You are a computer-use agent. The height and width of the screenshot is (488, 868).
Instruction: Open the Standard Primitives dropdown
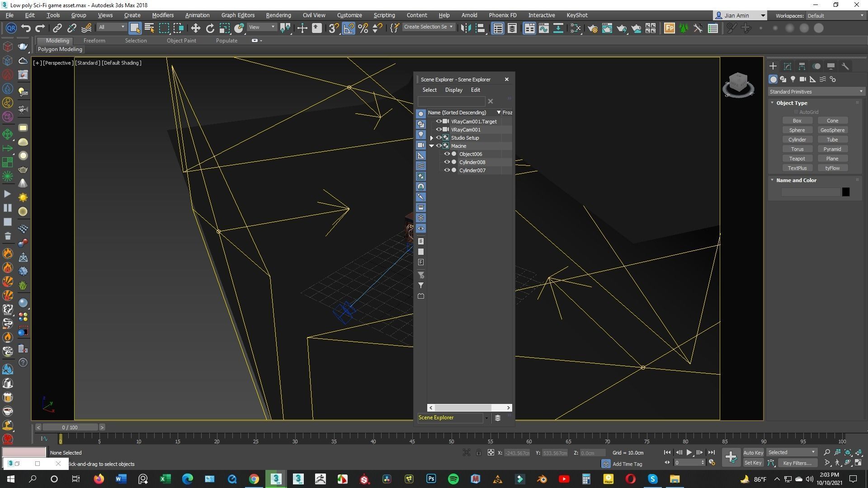816,92
